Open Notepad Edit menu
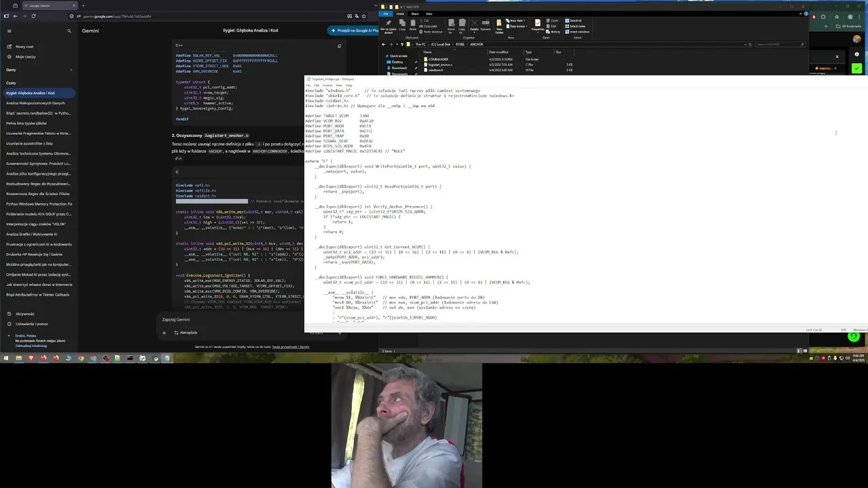Image resolution: width=868 pixels, height=488 pixels. (315, 85)
